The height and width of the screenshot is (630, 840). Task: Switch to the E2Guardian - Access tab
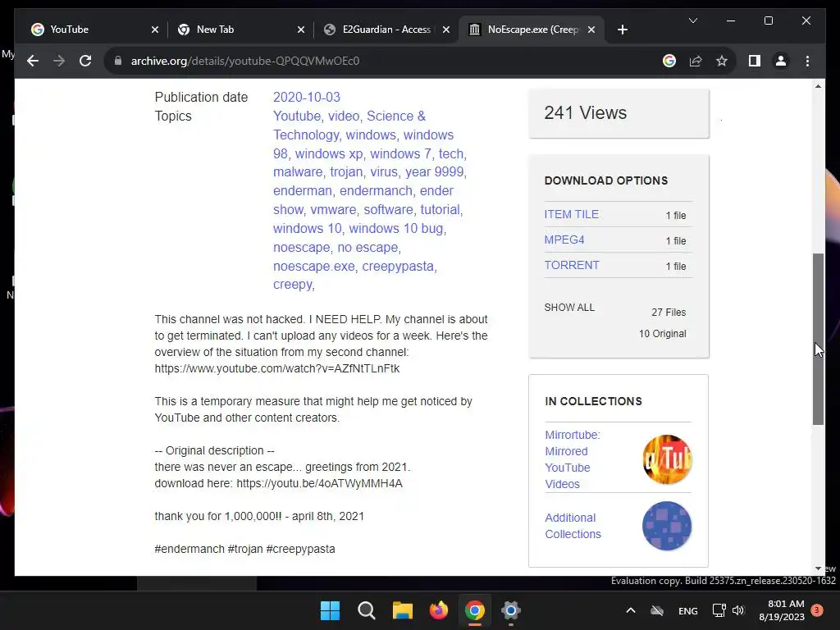click(x=386, y=30)
